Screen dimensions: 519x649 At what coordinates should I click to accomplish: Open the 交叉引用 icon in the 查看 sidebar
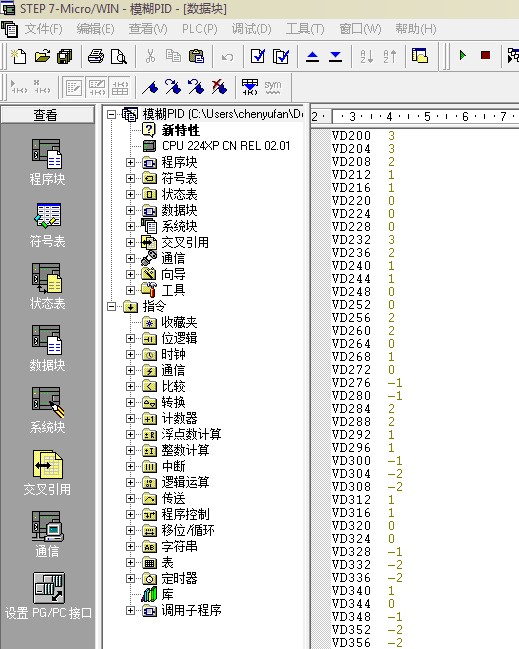[x=47, y=473]
